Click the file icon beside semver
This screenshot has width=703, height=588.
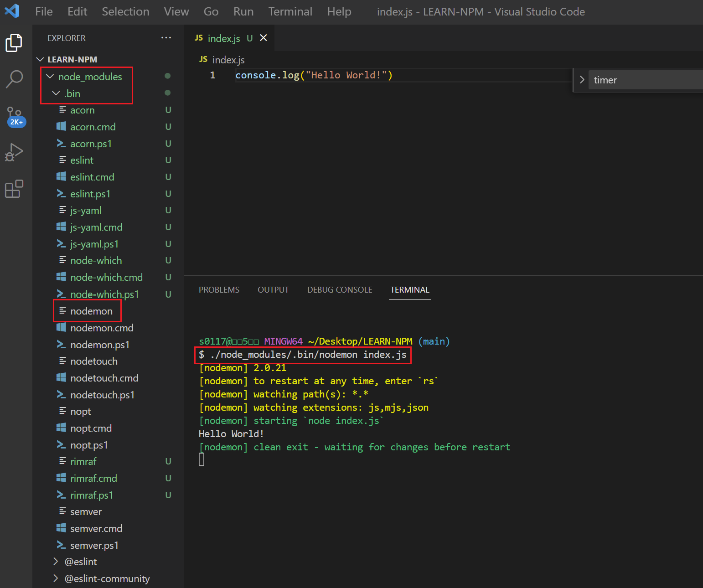(x=62, y=511)
